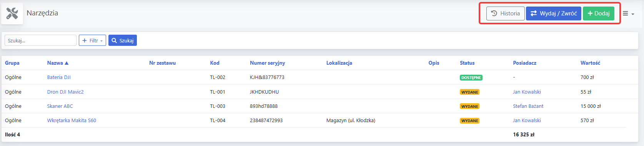The image size is (644, 146).
Task: Open the Bateria DJI tool link
Action: tap(59, 77)
